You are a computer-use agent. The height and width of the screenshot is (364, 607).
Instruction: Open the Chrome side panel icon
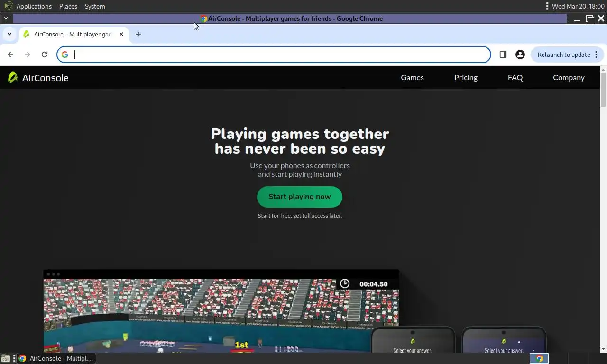(x=503, y=55)
